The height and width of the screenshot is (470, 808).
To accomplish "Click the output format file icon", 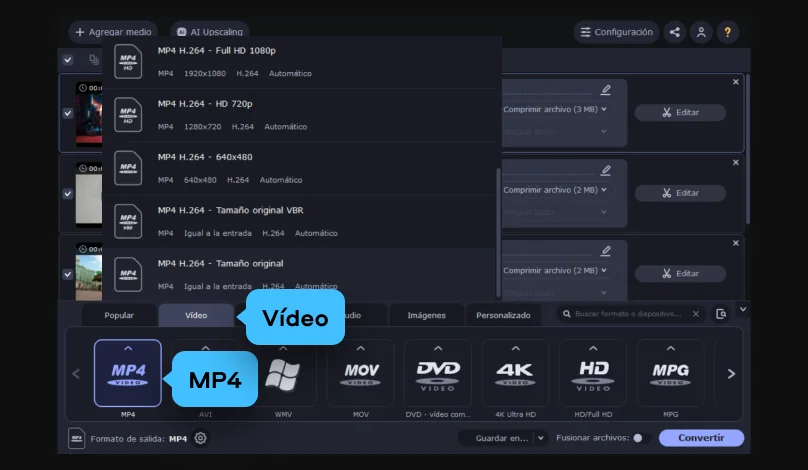I will (x=76, y=438).
